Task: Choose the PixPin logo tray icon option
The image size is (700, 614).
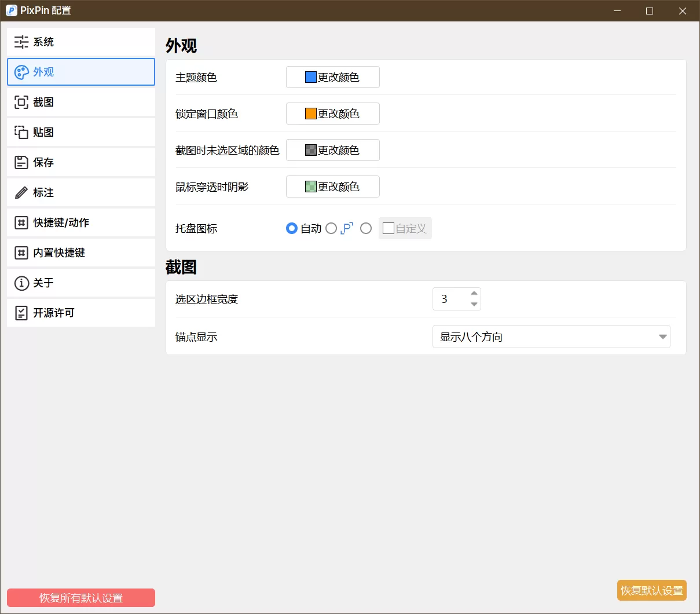Action: coord(331,228)
